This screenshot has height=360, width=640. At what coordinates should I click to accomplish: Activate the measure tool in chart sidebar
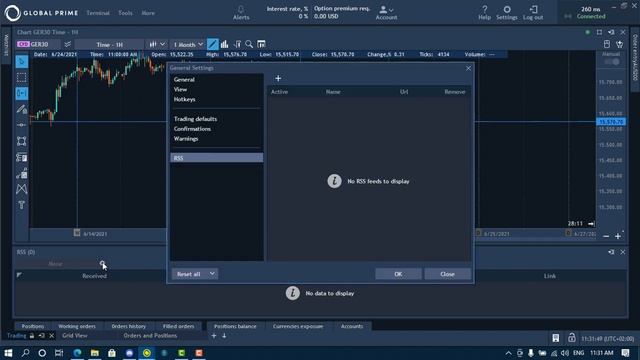tap(22, 93)
